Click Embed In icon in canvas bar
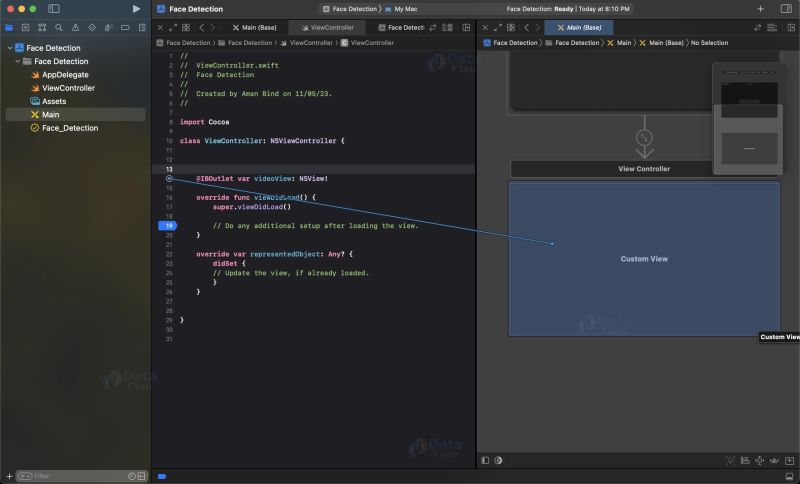Screen dimensions: 800x484 tap(789, 461)
